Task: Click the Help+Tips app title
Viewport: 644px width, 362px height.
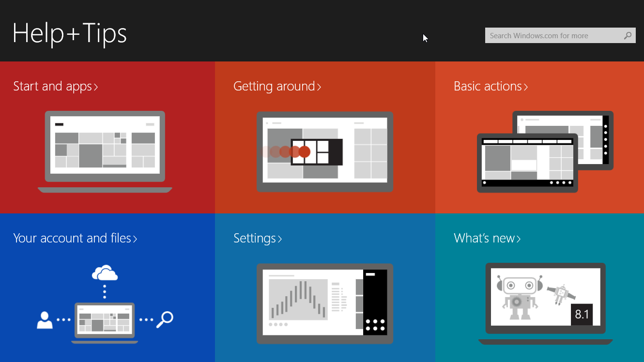Action: (x=69, y=33)
